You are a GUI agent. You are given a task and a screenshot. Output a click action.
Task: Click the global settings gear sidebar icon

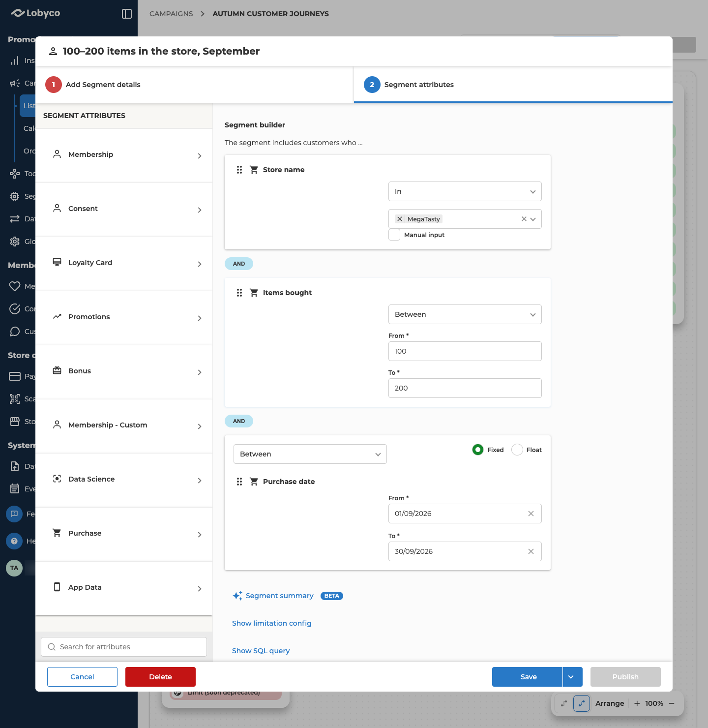(15, 242)
